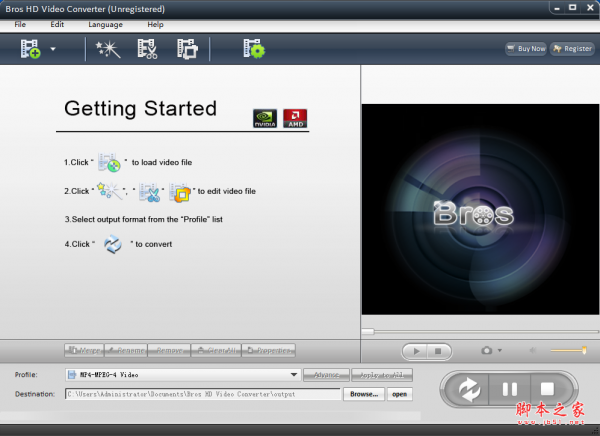
Task: Open the Crop video tool
Action: click(188, 49)
